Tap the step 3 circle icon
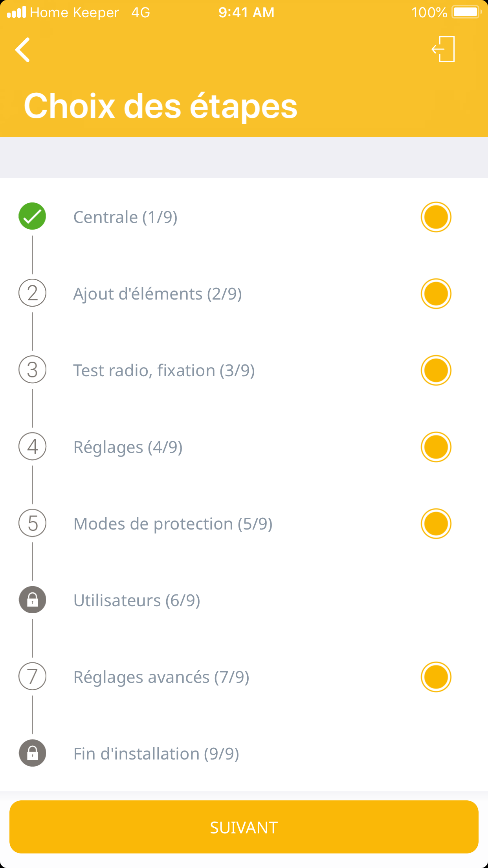488x868 pixels. (32, 370)
